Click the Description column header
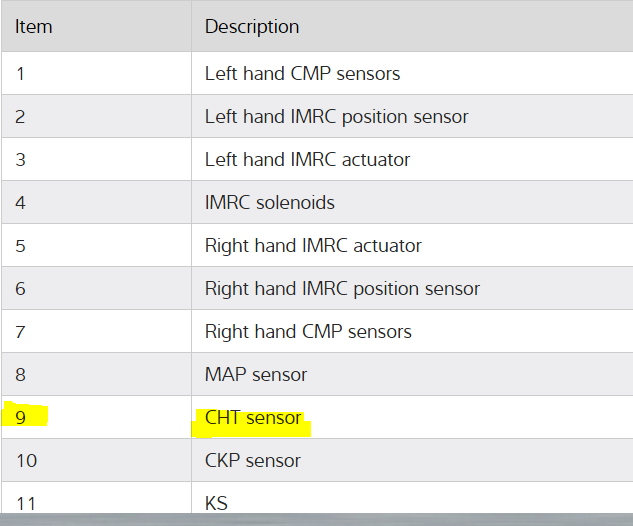 pos(252,26)
